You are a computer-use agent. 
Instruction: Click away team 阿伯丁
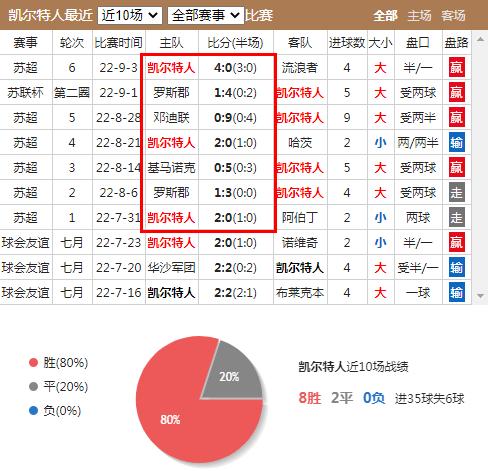point(300,218)
